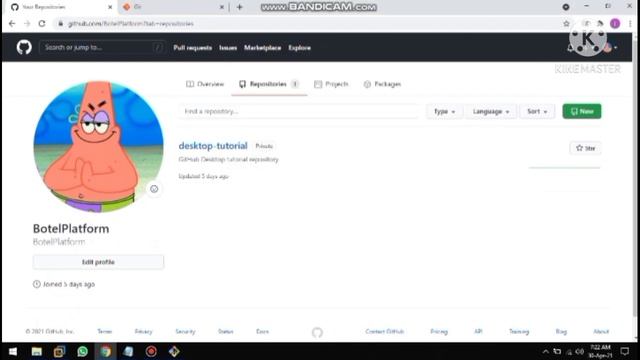Image resolution: width=640 pixels, height=360 pixels.
Task: Open the Docs footer link
Action: [x=262, y=331]
